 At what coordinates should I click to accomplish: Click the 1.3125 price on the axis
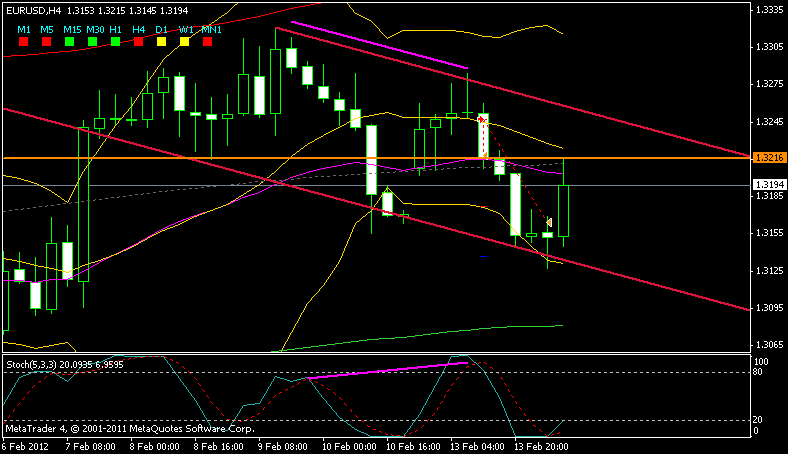click(x=769, y=270)
